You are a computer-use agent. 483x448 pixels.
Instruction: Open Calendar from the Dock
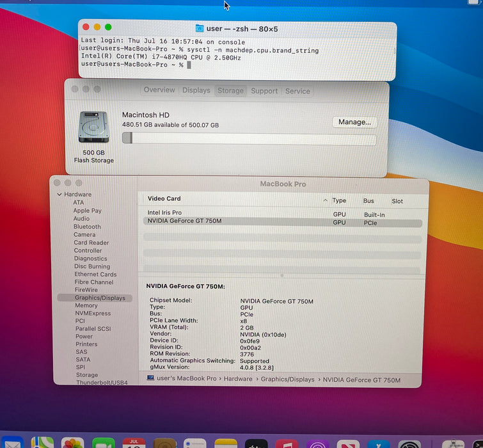[x=134, y=443]
